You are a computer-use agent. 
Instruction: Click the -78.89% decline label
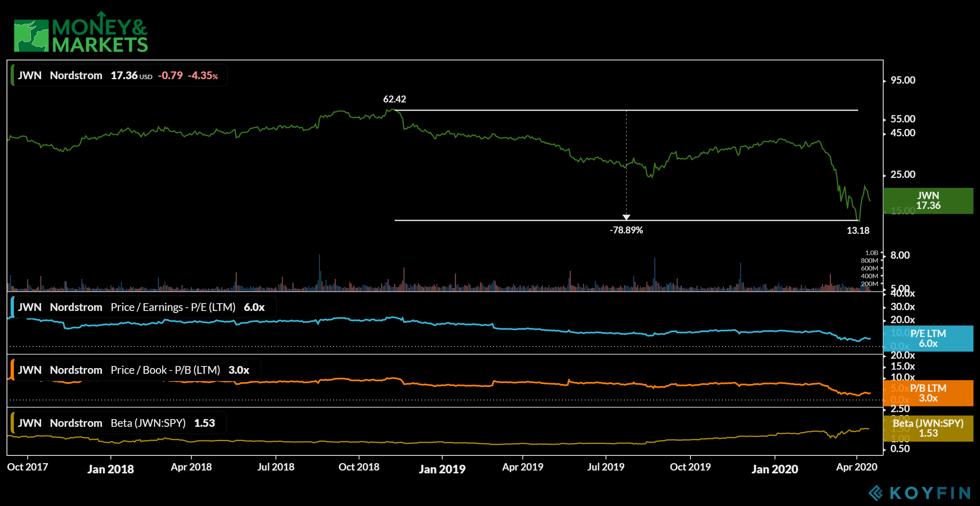[x=626, y=230]
